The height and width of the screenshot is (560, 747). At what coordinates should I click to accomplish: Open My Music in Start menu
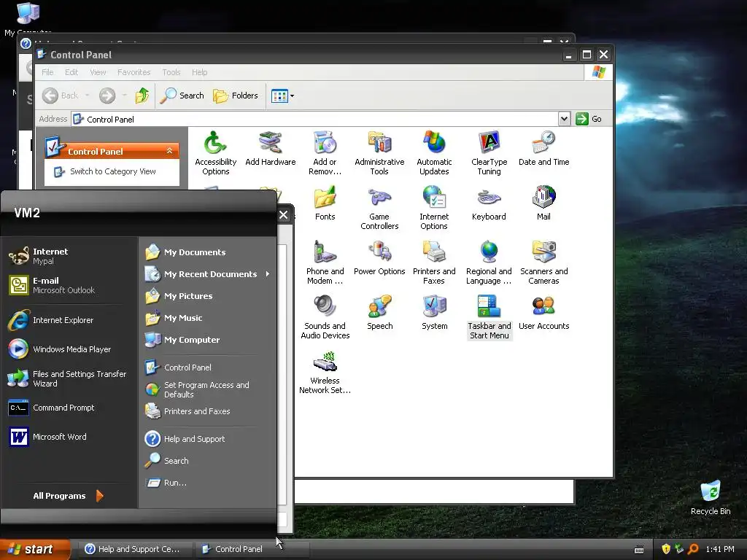[x=207, y=318]
